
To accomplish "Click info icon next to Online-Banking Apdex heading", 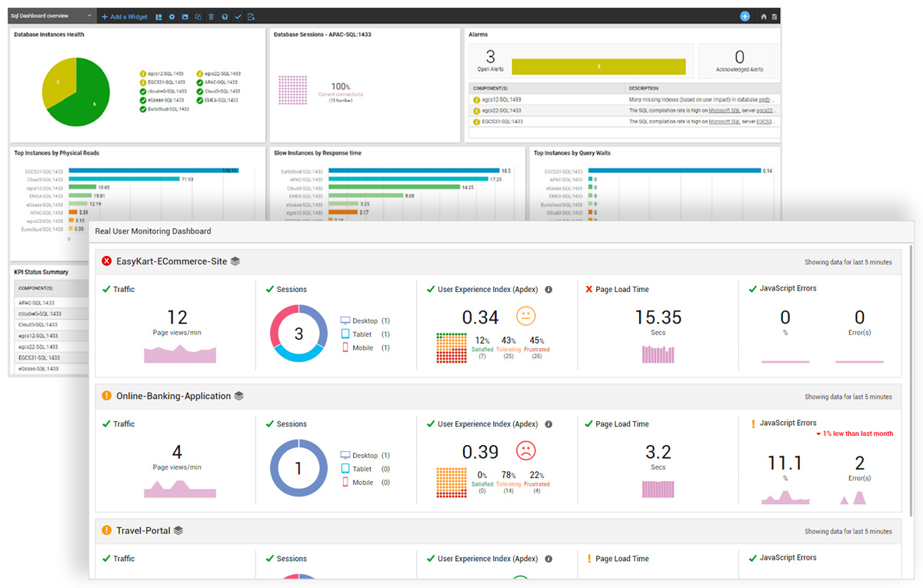I will tap(548, 424).
